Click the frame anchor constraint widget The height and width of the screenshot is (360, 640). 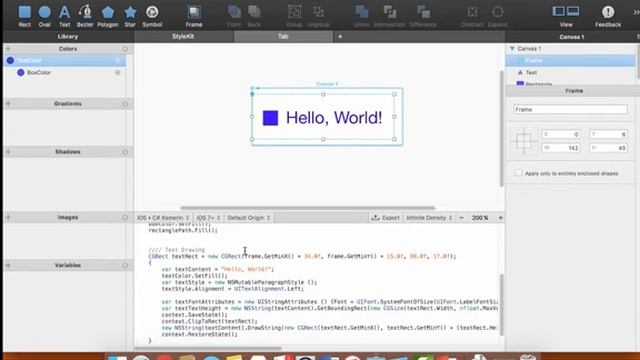tap(524, 141)
